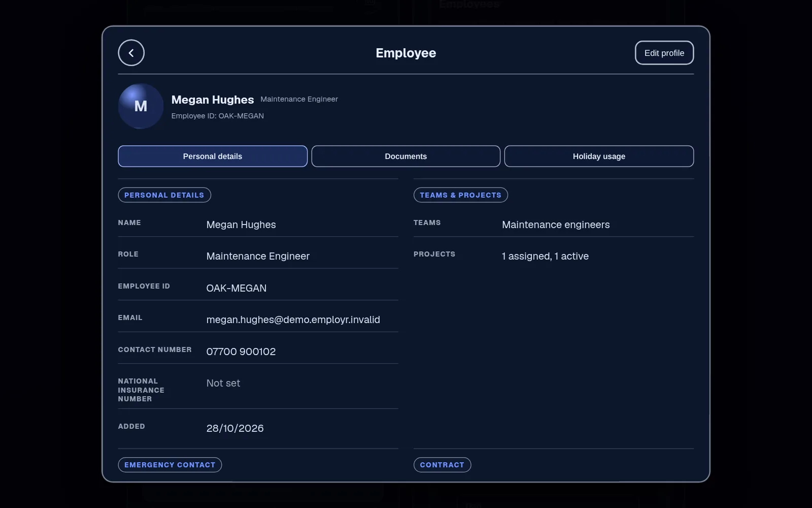Screen dimensions: 812x508
Task: Click contact number 07700 900102
Action: (x=241, y=352)
